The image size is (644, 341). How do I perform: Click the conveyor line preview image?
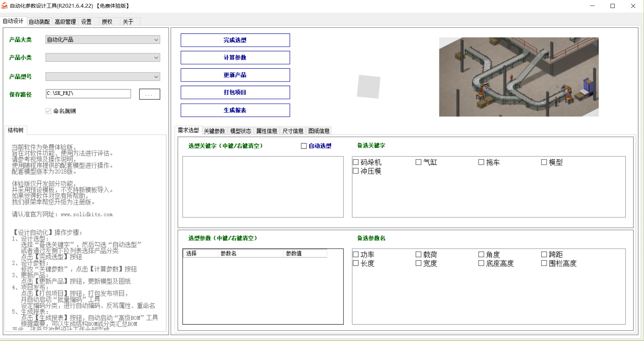519,77
